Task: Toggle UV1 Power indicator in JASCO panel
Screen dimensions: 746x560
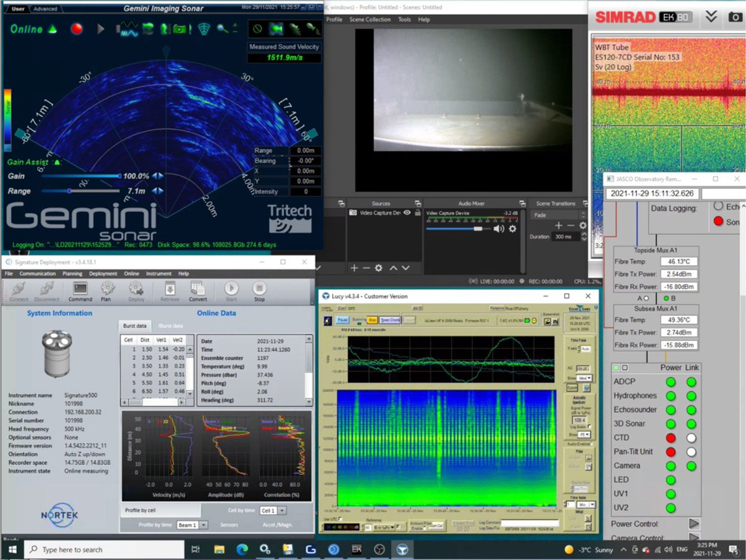Action: click(671, 494)
